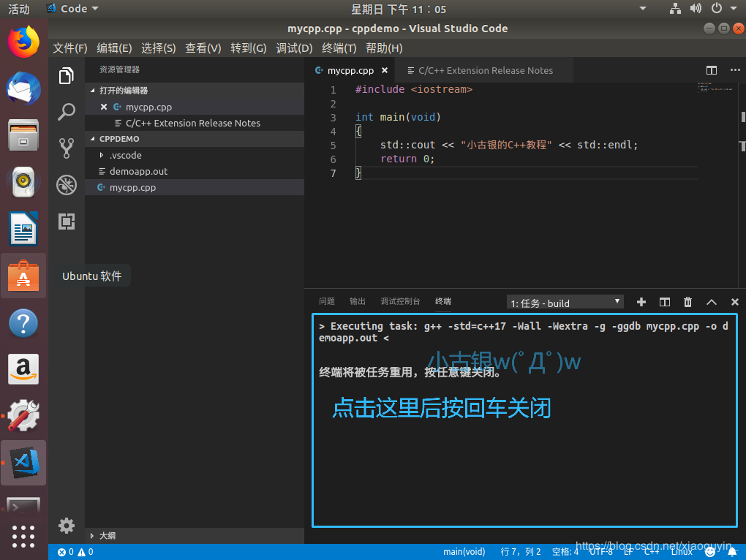Viewport: 746px width, 560px height.
Task: Click main(void) scope in status bar
Action: click(464, 552)
